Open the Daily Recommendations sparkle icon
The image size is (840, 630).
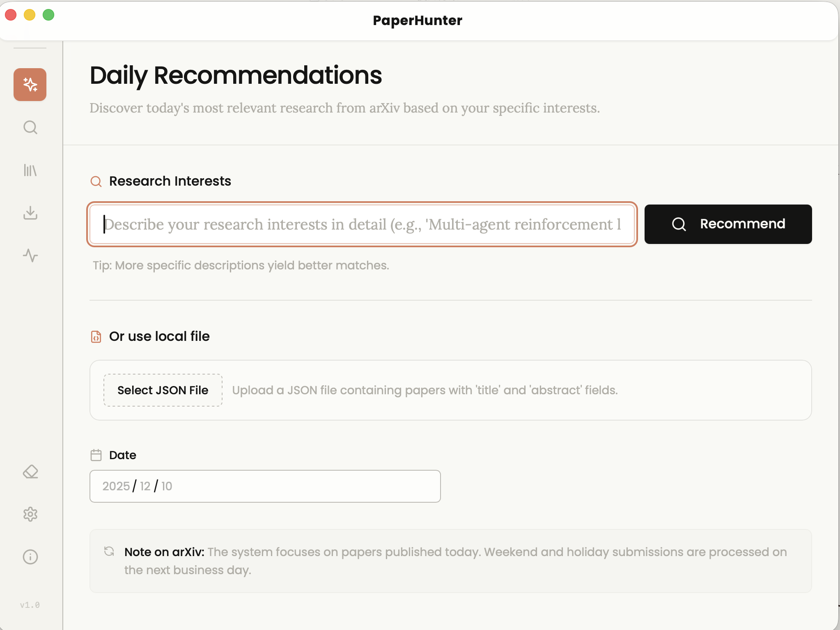30,85
